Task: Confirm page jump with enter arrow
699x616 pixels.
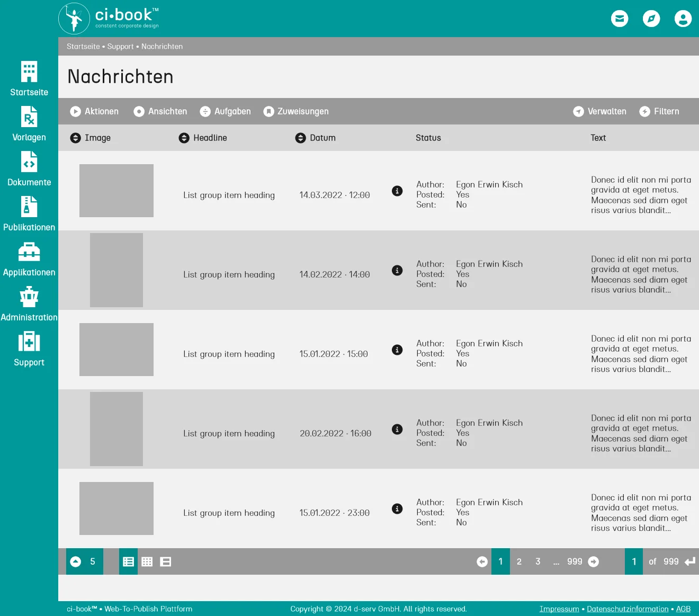Action: point(690,561)
